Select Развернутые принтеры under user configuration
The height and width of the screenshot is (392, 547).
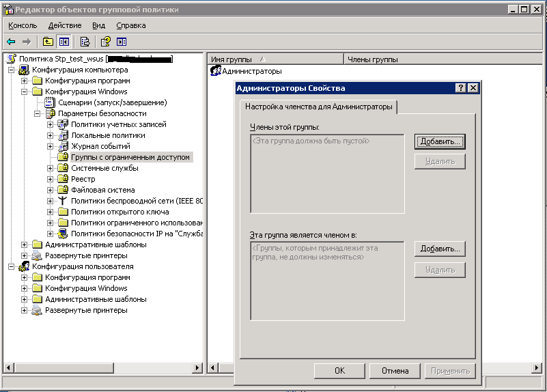pos(86,311)
